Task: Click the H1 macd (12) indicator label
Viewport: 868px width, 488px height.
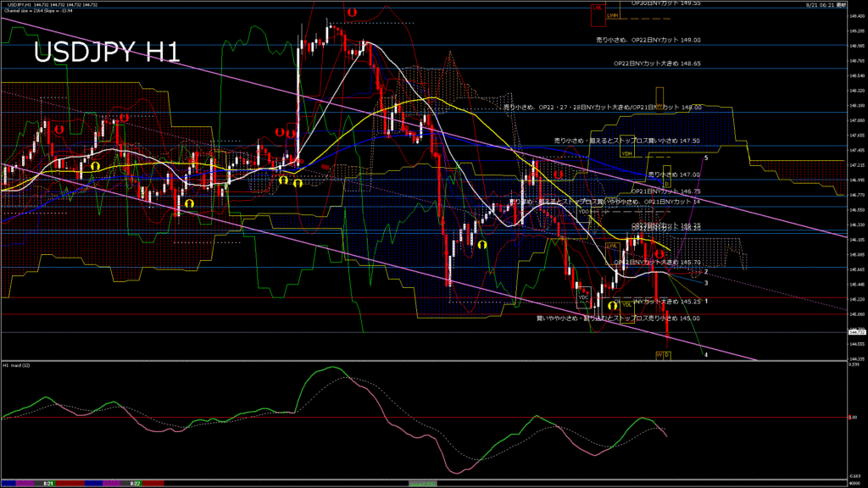Action: (17, 365)
